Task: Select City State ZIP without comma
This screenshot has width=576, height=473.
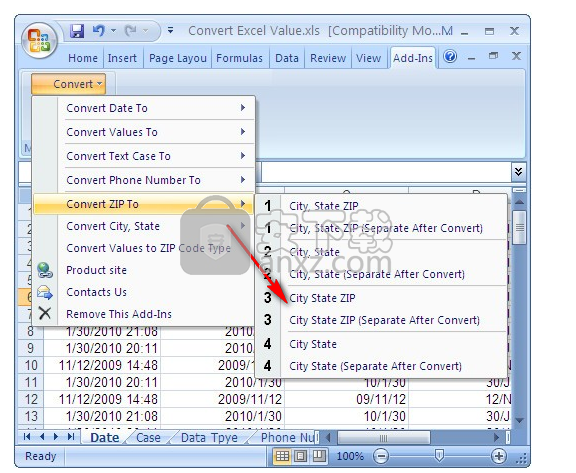Action: (x=381, y=298)
